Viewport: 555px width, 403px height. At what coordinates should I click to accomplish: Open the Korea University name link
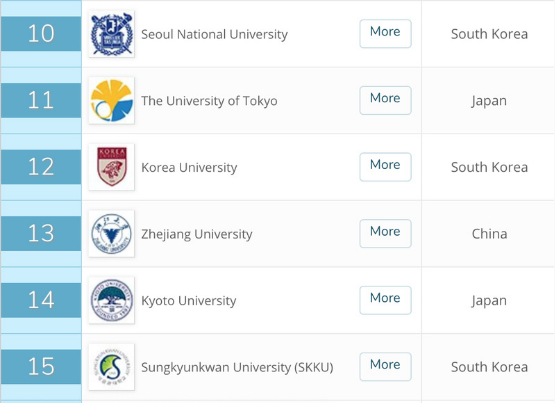pyautogui.click(x=189, y=167)
